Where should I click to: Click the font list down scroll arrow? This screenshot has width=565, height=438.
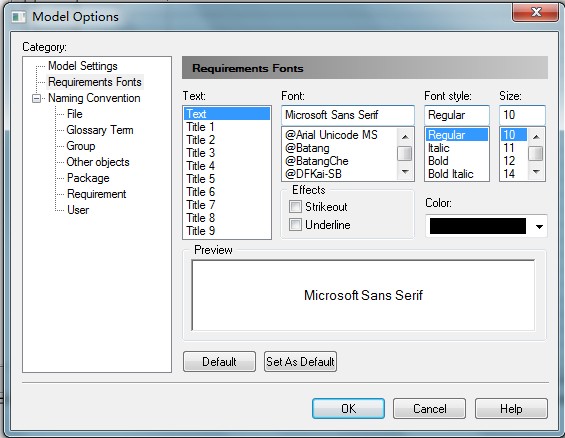point(405,172)
